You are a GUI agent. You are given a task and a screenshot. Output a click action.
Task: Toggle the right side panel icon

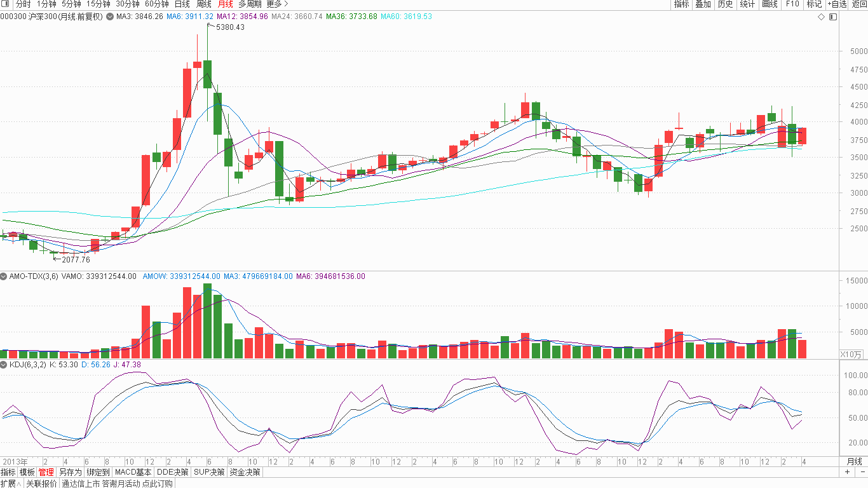[833, 17]
